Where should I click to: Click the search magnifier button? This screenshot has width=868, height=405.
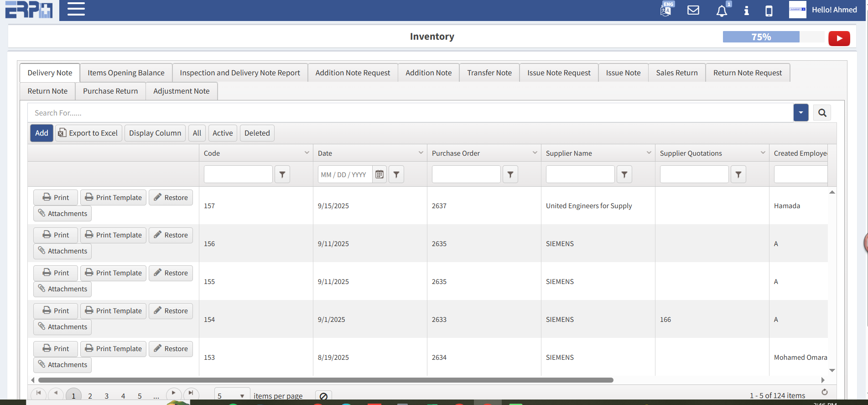pyautogui.click(x=822, y=113)
